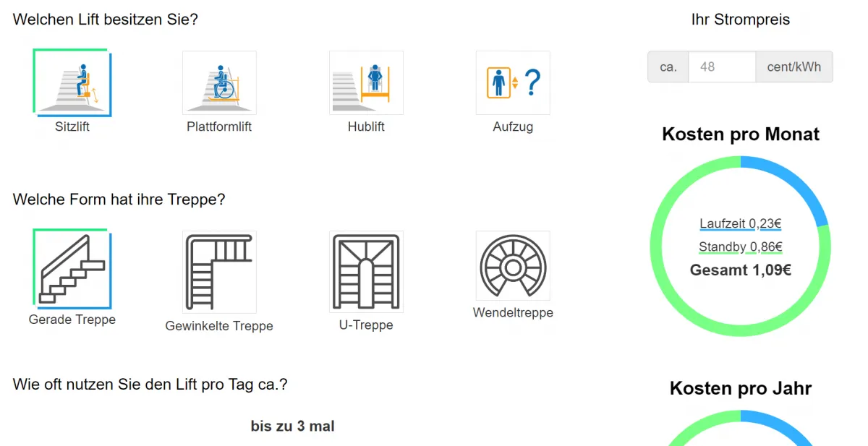868x446 pixels.
Task: Pick the Aufzug elevator icon
Action: (513, 82)
